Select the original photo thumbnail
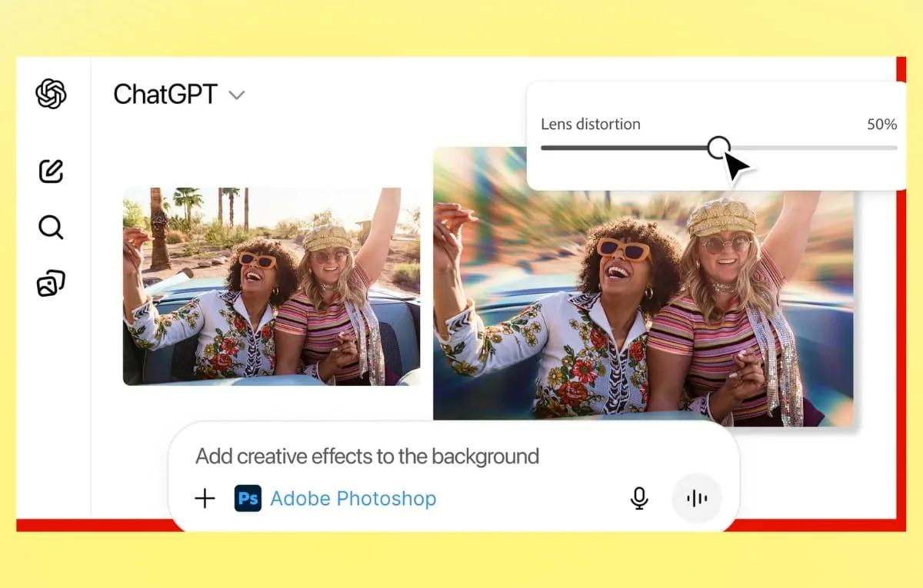The height and width of the screenshot is (588, 923). click(x=272, y=286)
